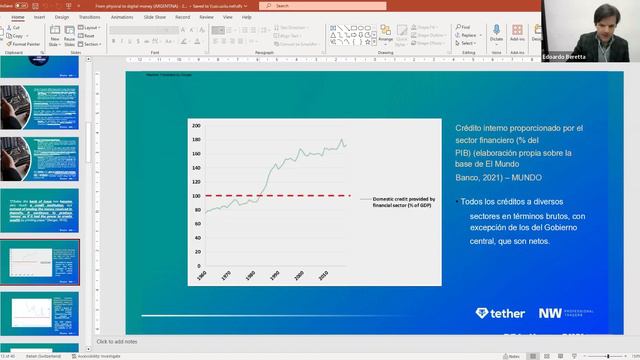Click the text highlight color button
This screenshot has width=640, height=360.
184,41
